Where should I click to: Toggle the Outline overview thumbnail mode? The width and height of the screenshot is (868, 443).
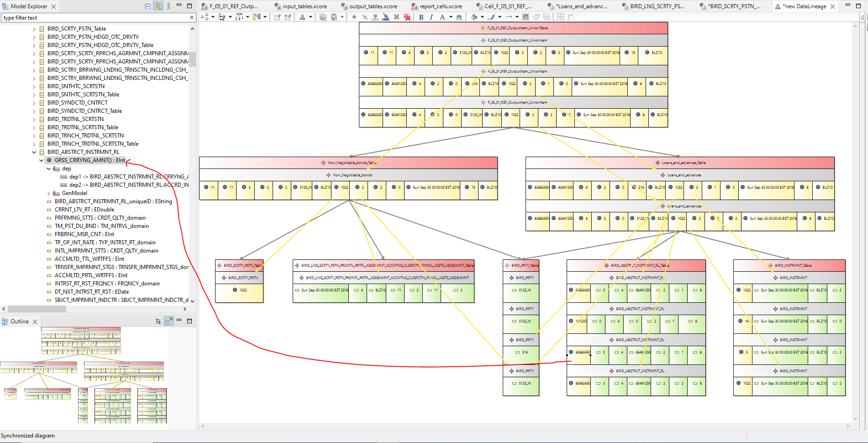[168, 322]
